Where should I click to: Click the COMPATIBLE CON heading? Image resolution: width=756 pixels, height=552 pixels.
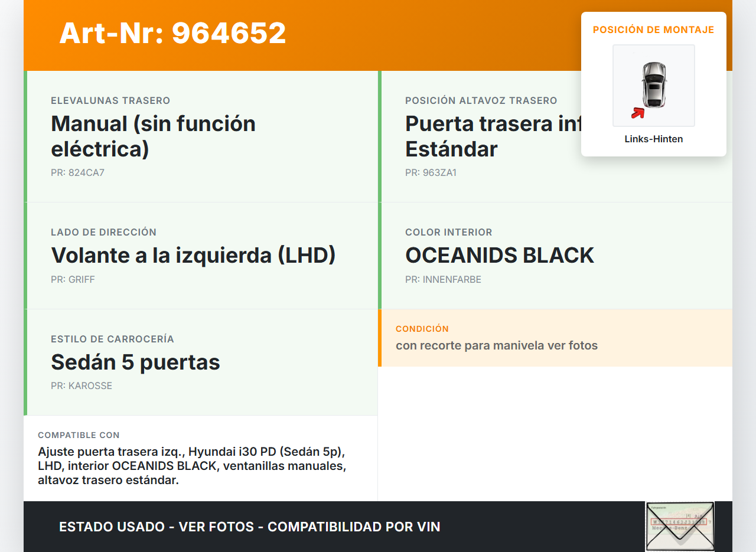pyautogui.click(x=79, y=435)
